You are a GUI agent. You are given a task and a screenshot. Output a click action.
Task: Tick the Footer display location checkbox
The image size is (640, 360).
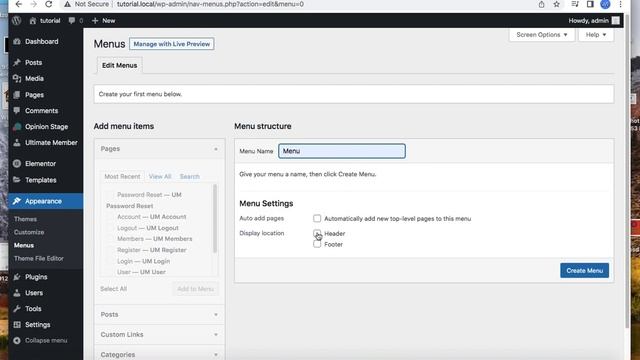pos(317,244)
